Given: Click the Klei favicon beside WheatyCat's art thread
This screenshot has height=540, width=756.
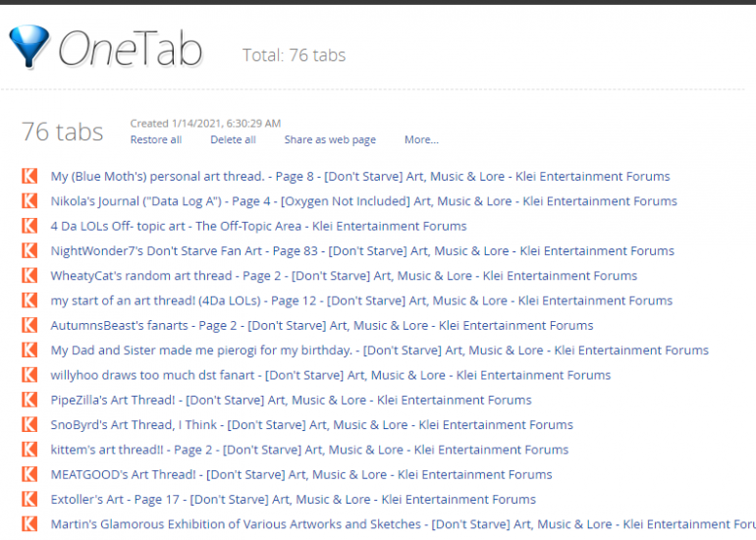Looking at the screenshot, I should (29, 276).
